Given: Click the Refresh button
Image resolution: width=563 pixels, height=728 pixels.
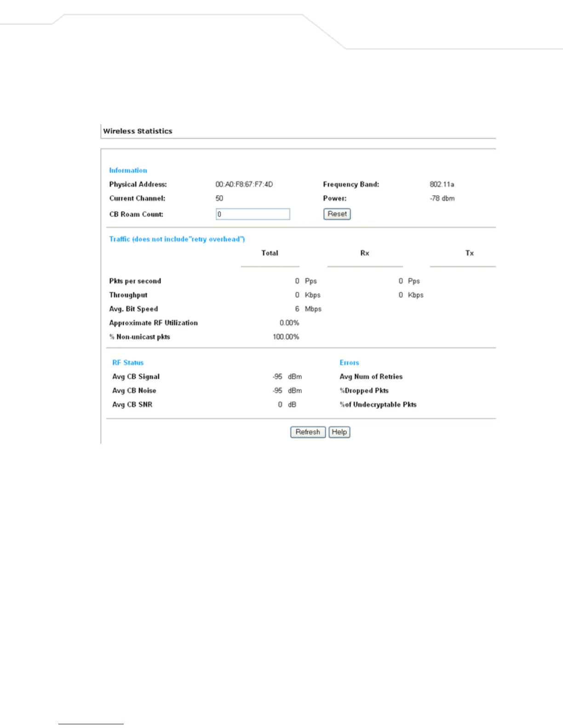Looking at the screenshot, I should tap(308, 432).
